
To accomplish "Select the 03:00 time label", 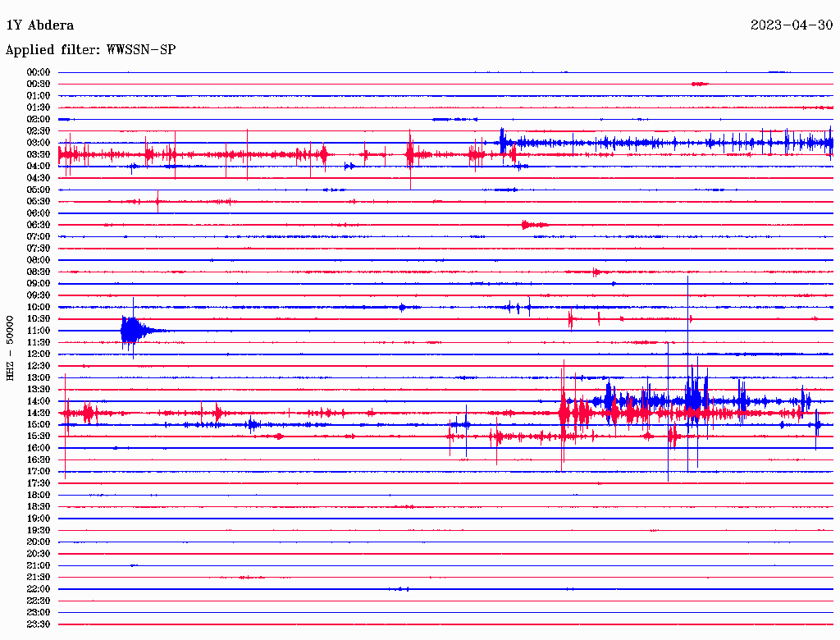I will 39,143.
